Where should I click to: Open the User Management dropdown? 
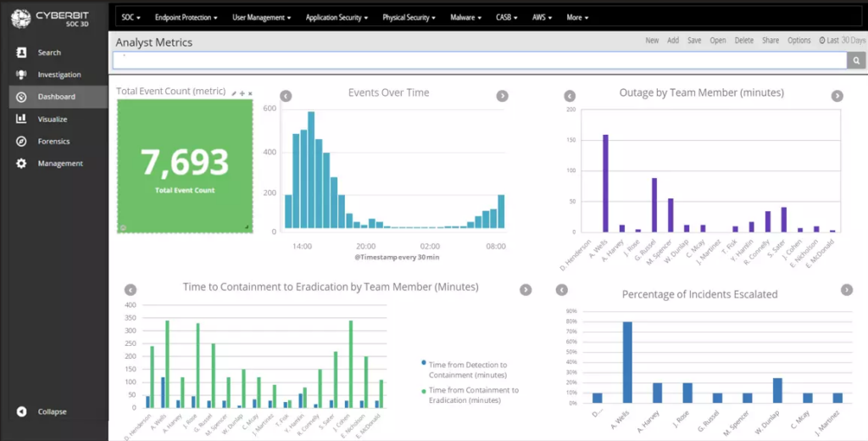(261, 17)
